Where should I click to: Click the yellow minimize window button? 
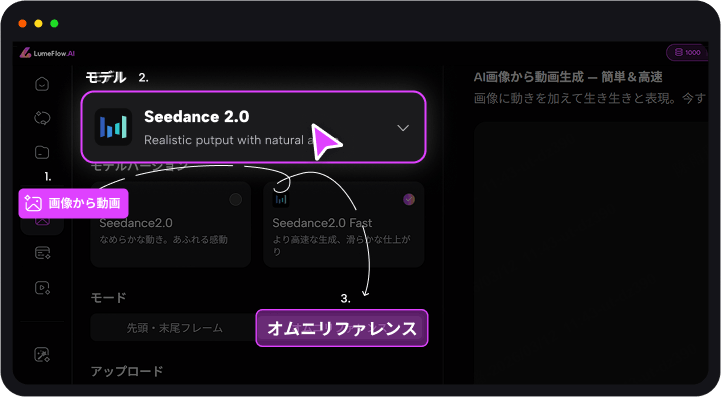[38, 23]
